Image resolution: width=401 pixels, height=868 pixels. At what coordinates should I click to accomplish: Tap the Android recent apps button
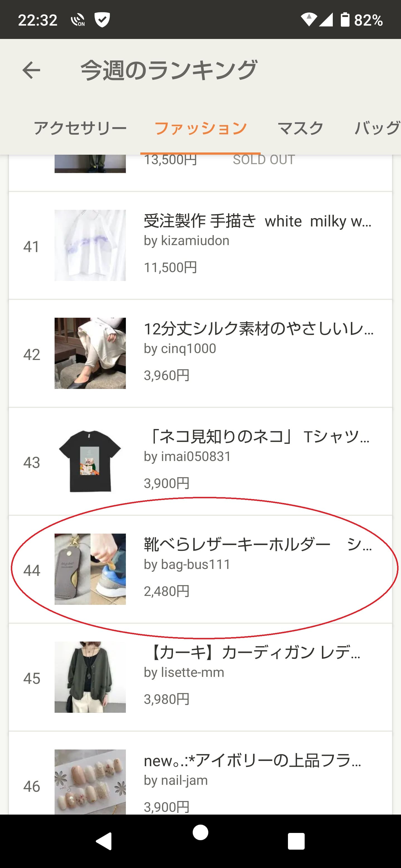296,841
